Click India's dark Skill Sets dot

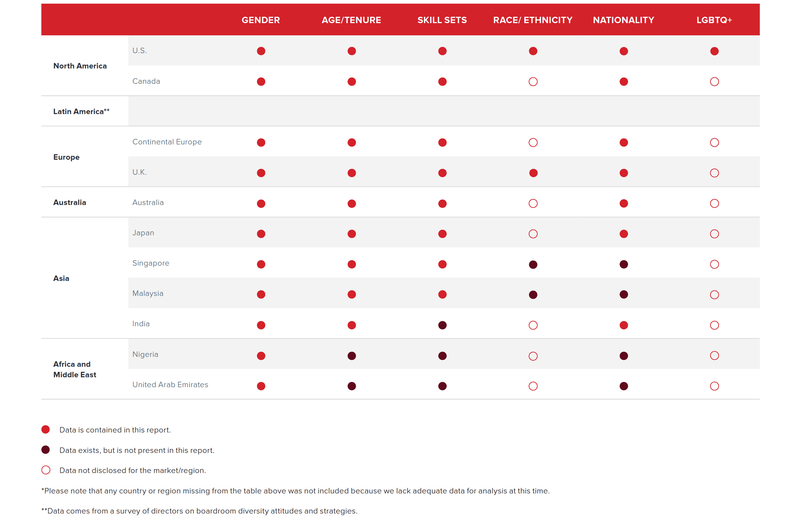442,325
